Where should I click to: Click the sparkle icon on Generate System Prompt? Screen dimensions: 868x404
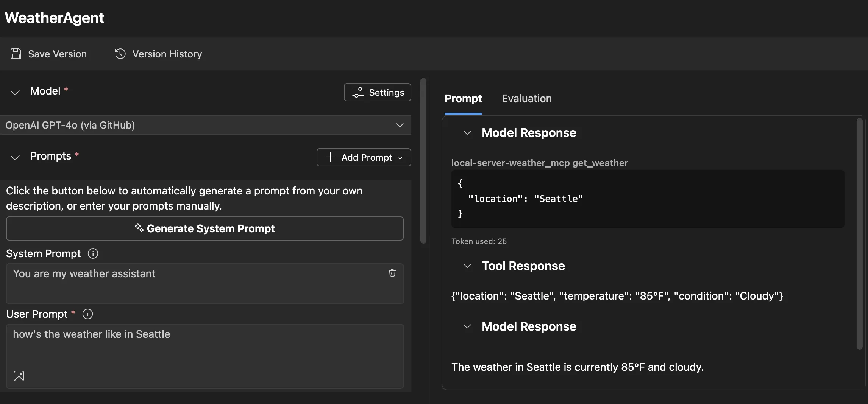(x=139, y=228)
